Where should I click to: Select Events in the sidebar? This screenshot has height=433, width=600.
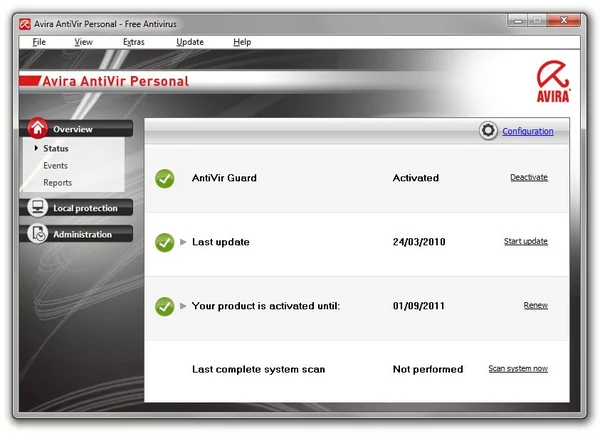55,166
